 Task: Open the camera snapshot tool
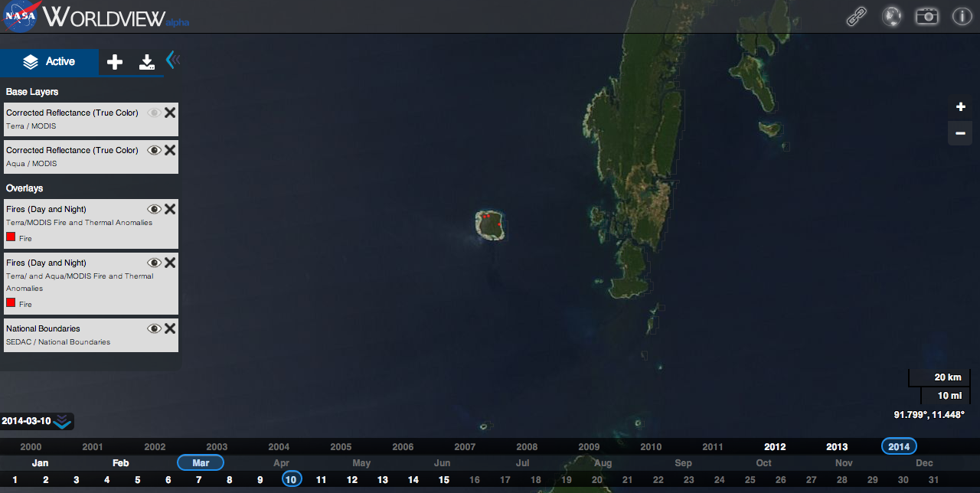pyautogui.click(x=926, y=15)
